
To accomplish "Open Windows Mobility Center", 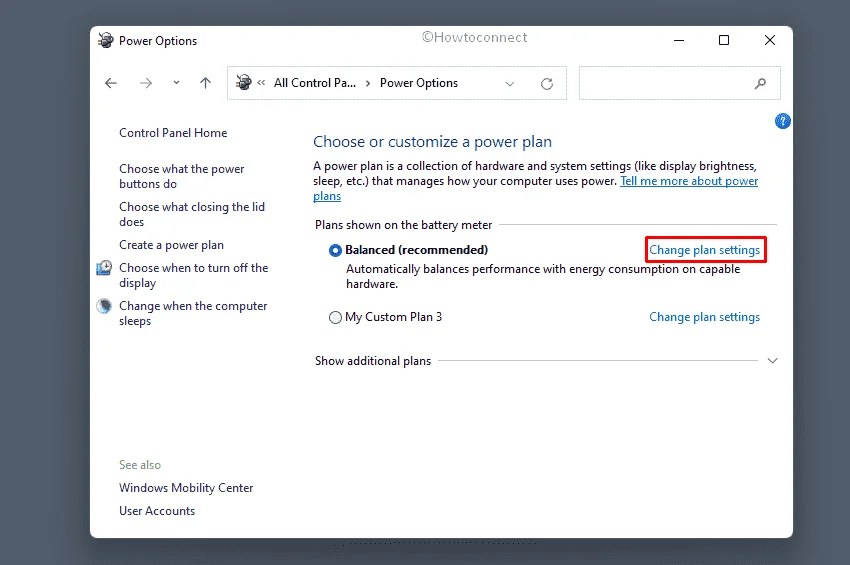I will 186,488.
